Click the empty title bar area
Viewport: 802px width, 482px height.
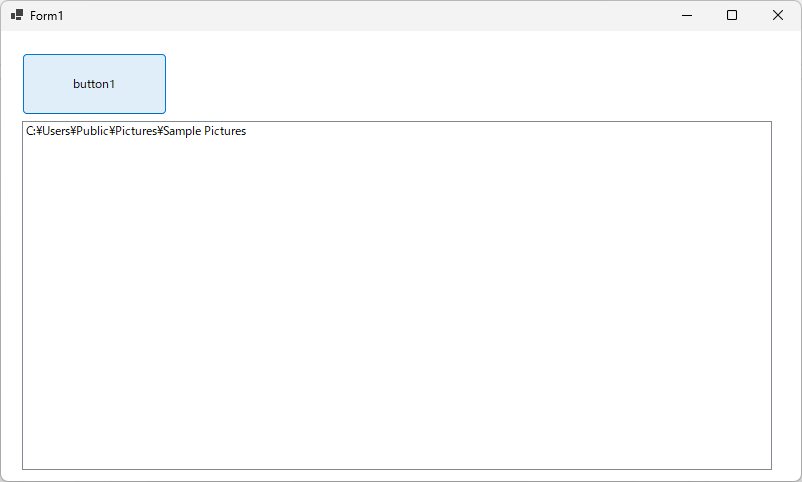point(350,15)
